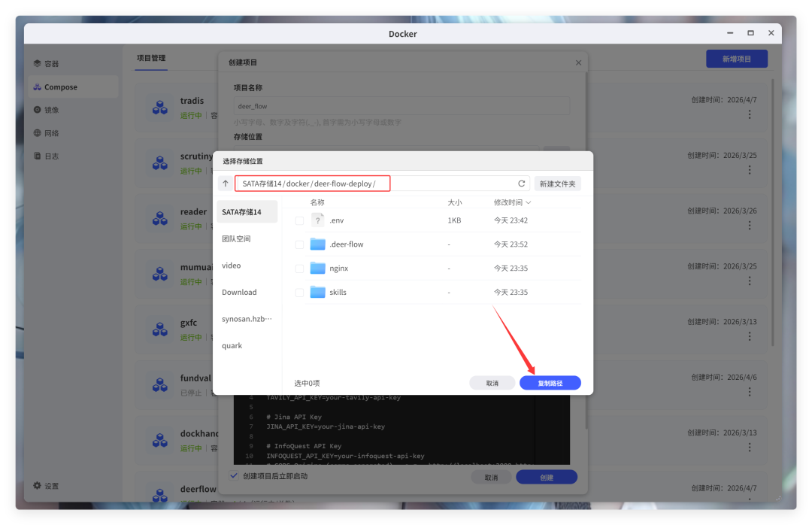Open more options for the gxfc project

point(750,336)
